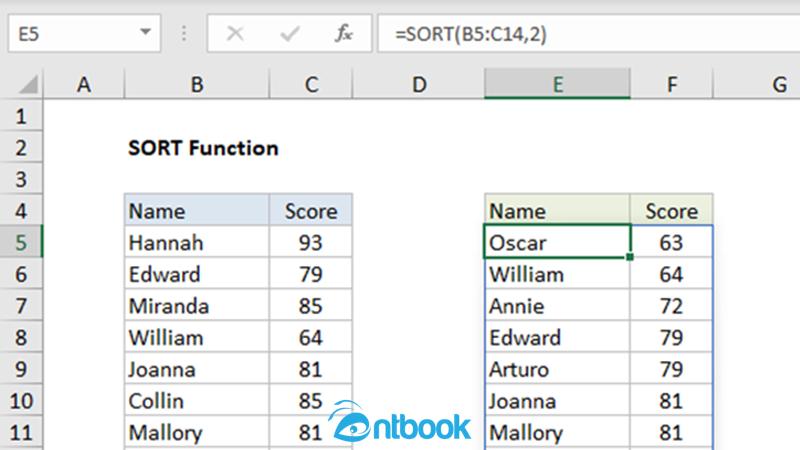
Task: Select row 10 header
Action: (x=21, y=401)
